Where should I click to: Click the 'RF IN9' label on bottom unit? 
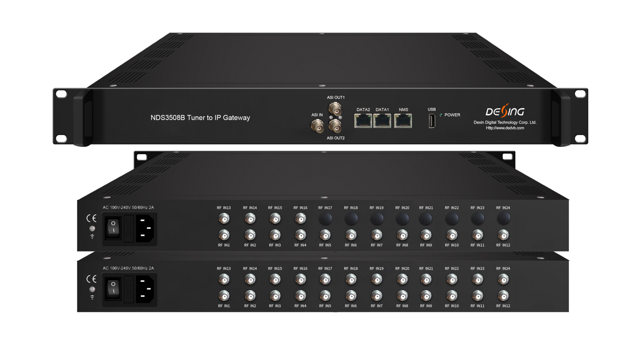coord(426,306)
